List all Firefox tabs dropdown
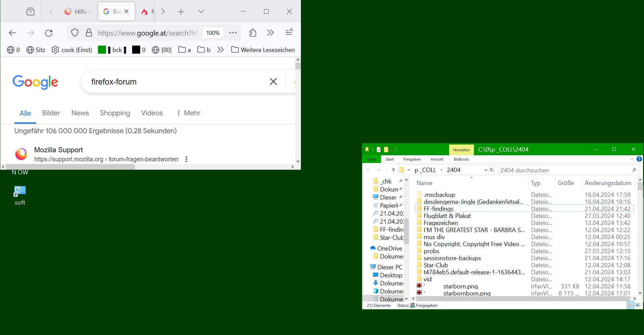 click(x=201, y=11)
